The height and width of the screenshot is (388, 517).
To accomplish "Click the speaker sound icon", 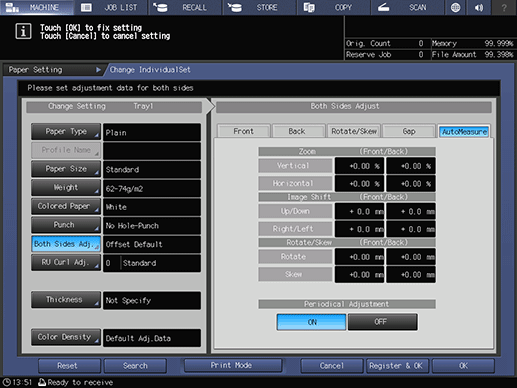I will point(479,7).
